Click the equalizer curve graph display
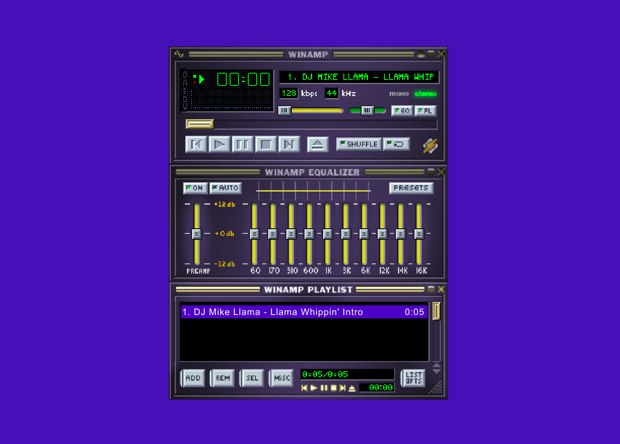This screenshot has height=444, width=620. click(313, 191)
